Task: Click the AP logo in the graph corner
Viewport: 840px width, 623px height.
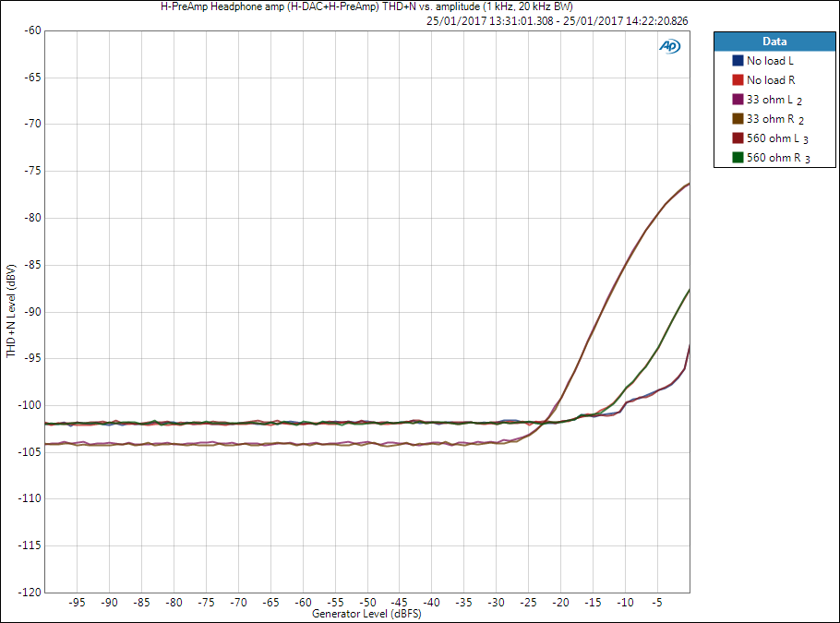Action: [669, 46]
